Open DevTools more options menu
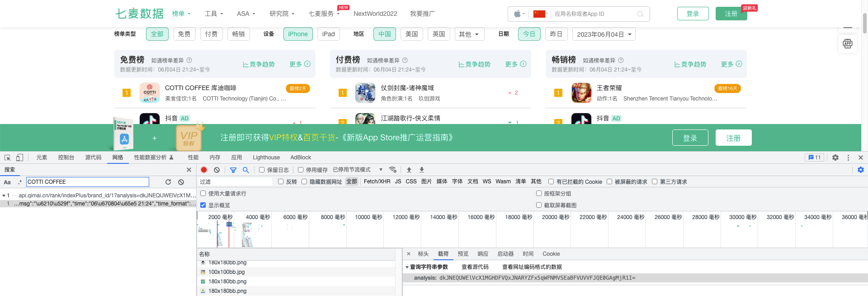The image size is (868, 296). click(x=848, y=158)
